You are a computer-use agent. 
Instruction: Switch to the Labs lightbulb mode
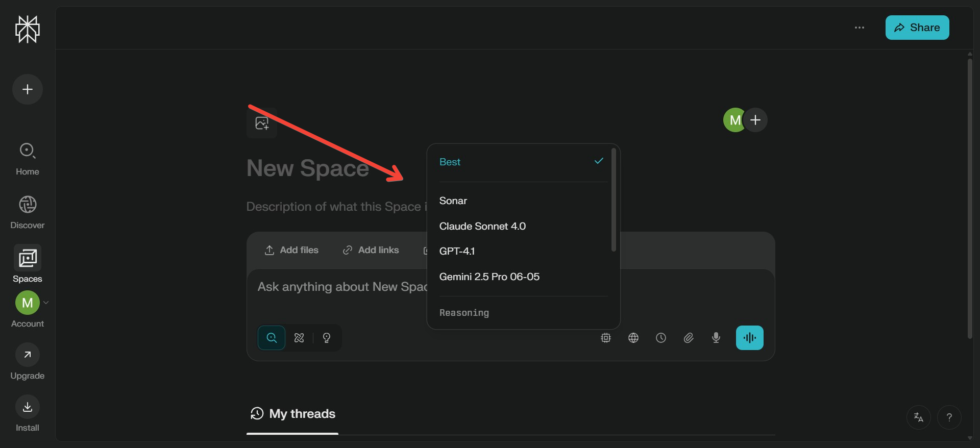coord(327,338)
